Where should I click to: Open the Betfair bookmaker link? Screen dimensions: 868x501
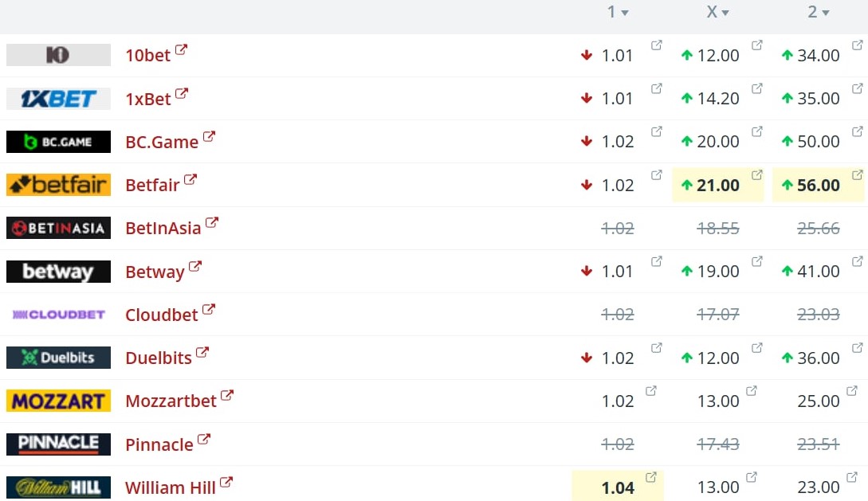tap(152, 185)
